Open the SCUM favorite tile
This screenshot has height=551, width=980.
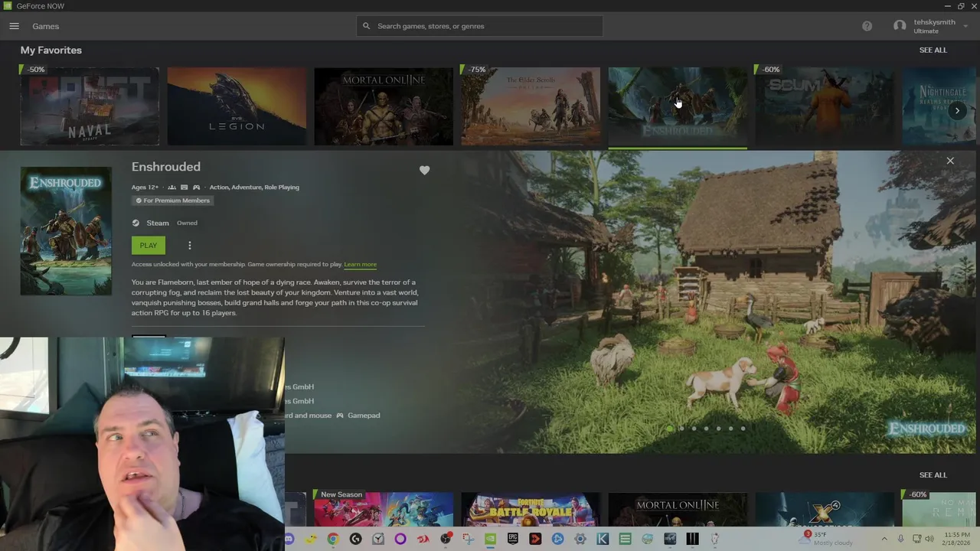(825, 106)
